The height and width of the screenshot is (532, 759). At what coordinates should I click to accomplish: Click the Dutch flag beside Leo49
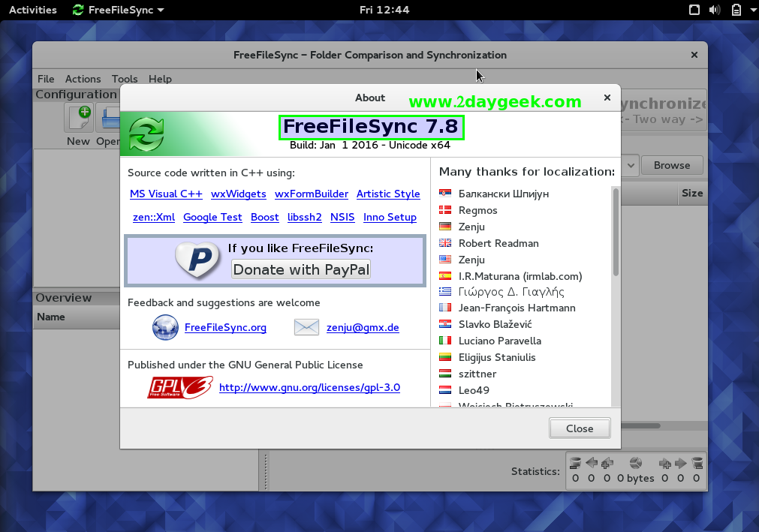tap(445, 390)
